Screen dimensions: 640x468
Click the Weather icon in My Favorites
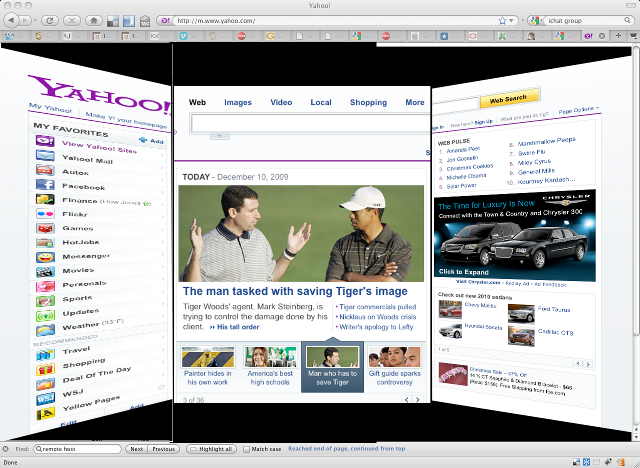pos(45,330)
